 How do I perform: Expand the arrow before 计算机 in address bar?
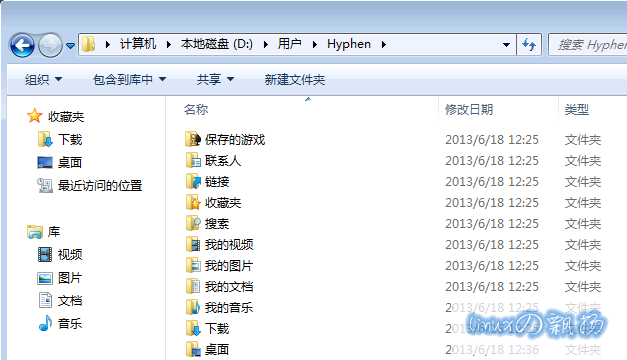pos(107,44)
